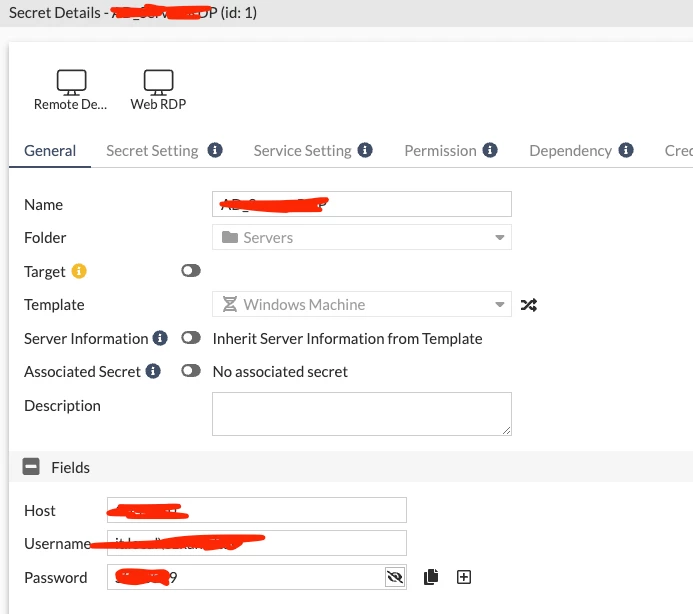This screenshot has width=693, height=614.
Task: Collapse the Fields section
Action: pos(31,467)
